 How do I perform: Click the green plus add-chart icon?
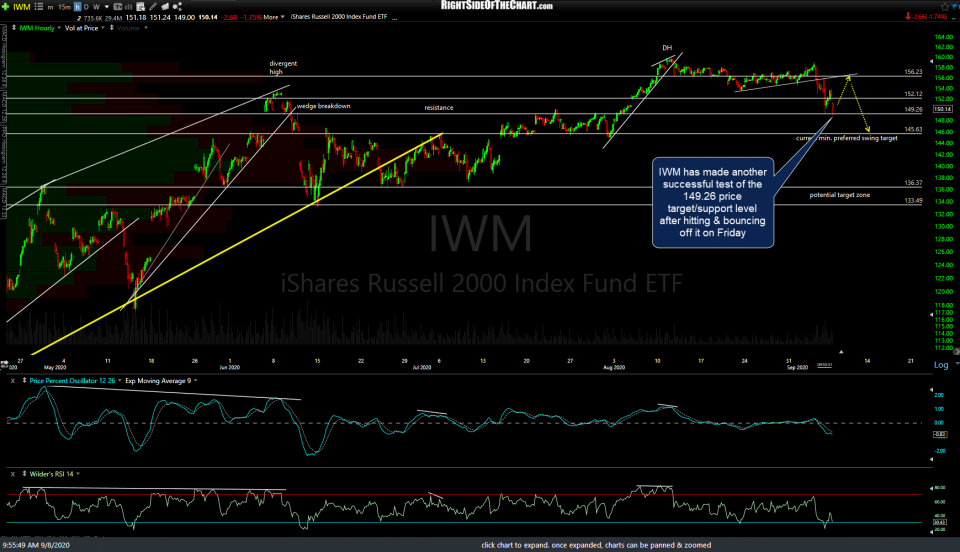(6, 7)
